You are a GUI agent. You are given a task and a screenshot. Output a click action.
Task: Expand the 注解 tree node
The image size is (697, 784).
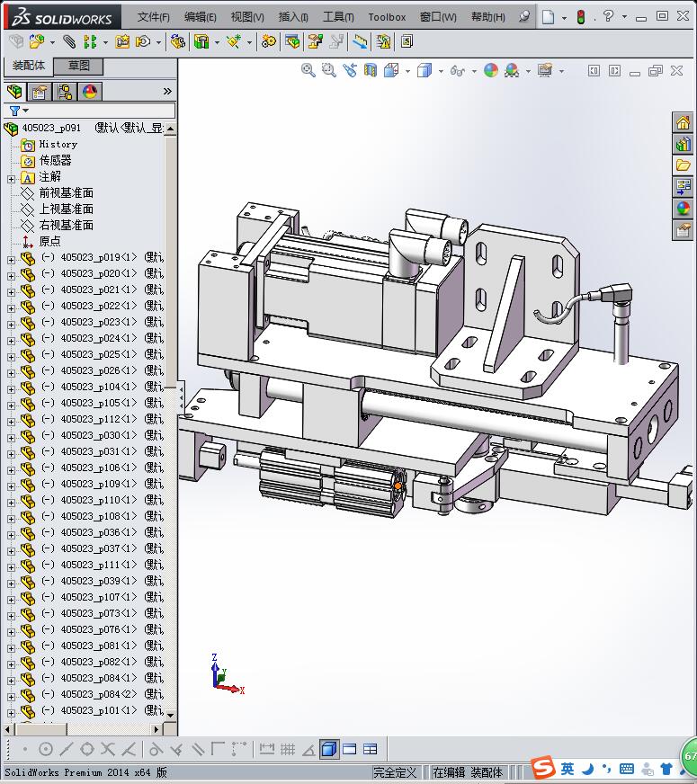[11, 179]
